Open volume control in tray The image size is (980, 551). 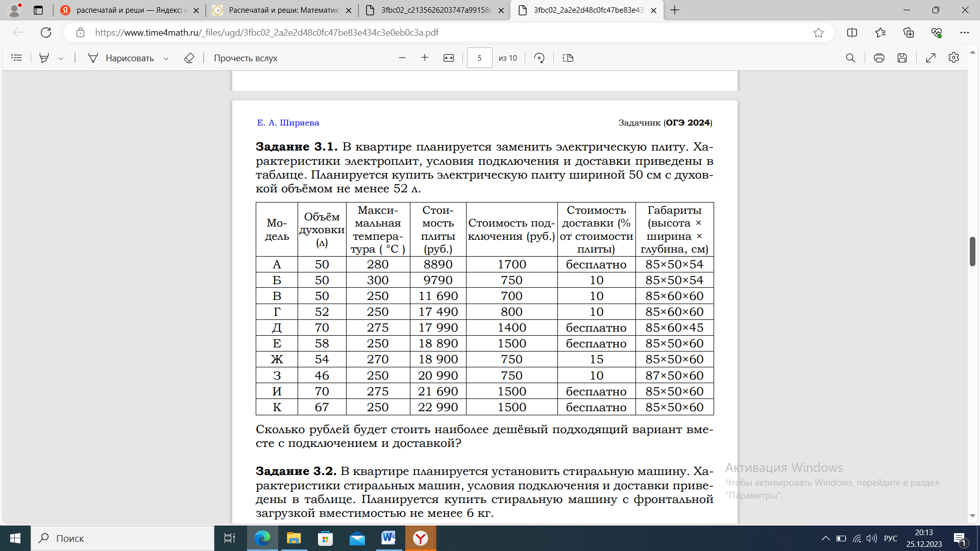tap(872, 538)
